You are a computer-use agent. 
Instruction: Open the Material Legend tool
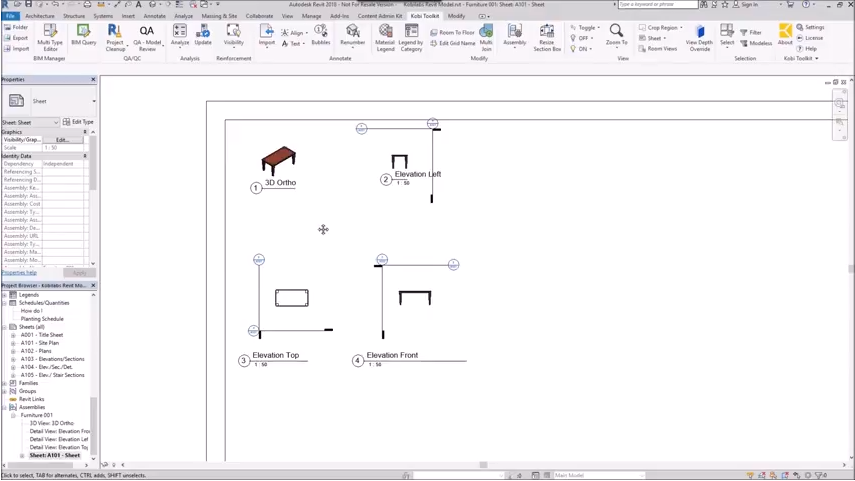coord(385,36)
